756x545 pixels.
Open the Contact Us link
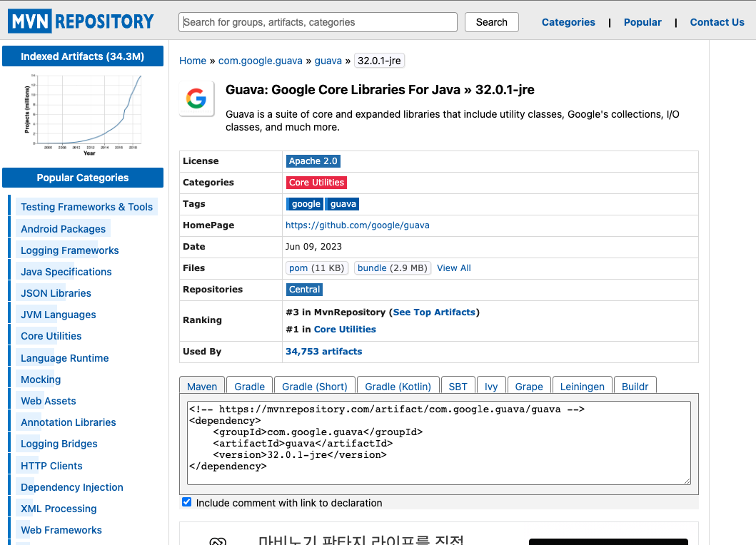click(x=717, y=22)
